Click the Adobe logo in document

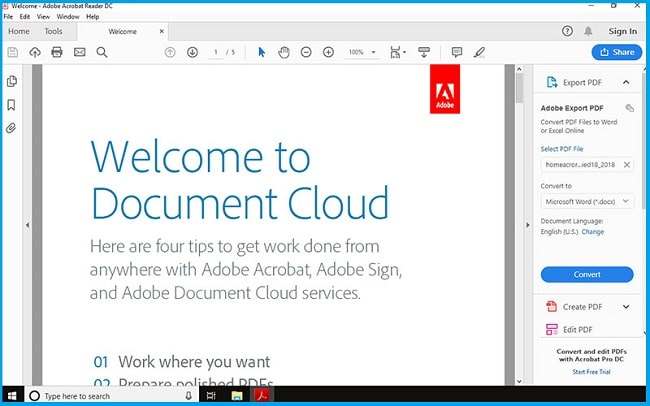(x=445, y=89)
